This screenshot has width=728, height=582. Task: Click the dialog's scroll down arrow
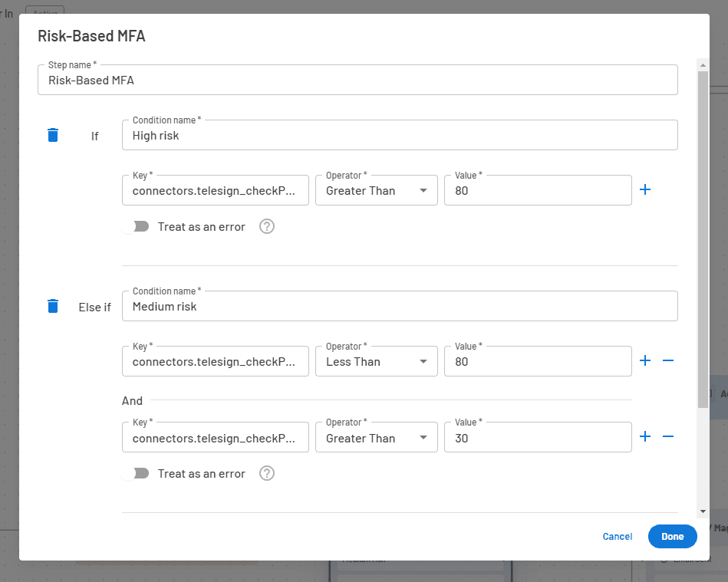pyautogui.click(x=703, y=511)
